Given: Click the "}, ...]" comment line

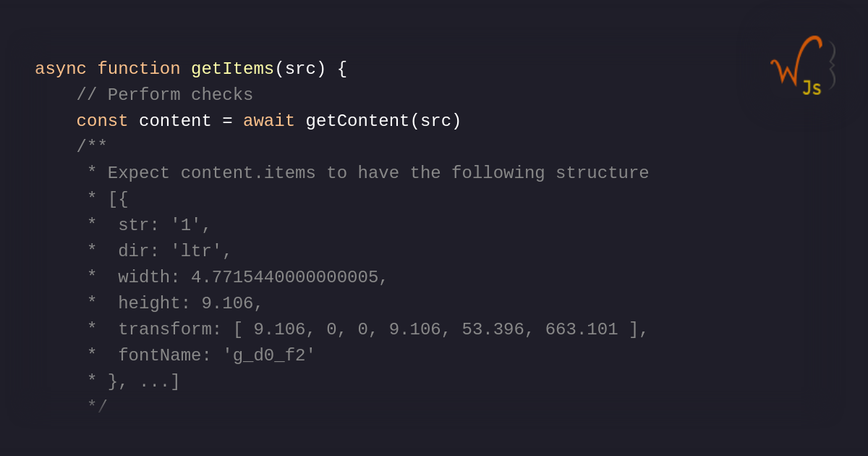Looking at the screenshot, I should (x=143, y=381).
